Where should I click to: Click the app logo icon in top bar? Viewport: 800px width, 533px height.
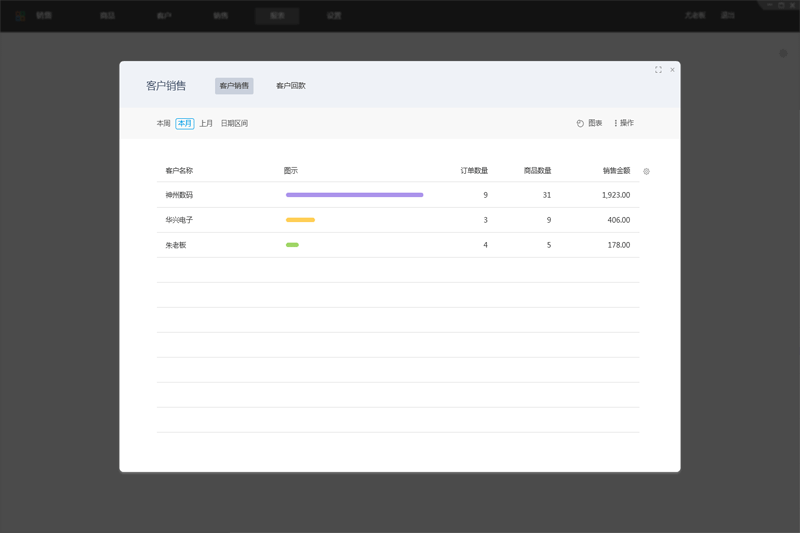click(20, 16)
